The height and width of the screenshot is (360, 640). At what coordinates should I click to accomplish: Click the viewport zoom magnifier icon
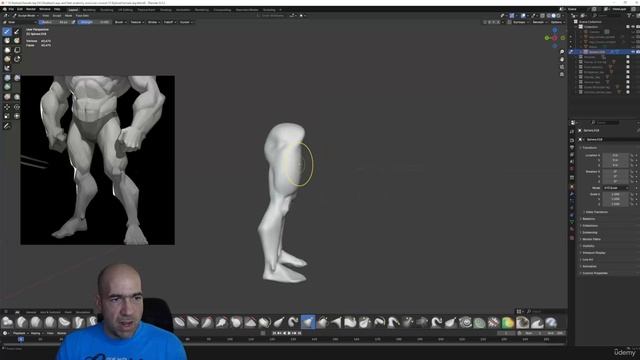pyautogui.click(x=562, y=52)
